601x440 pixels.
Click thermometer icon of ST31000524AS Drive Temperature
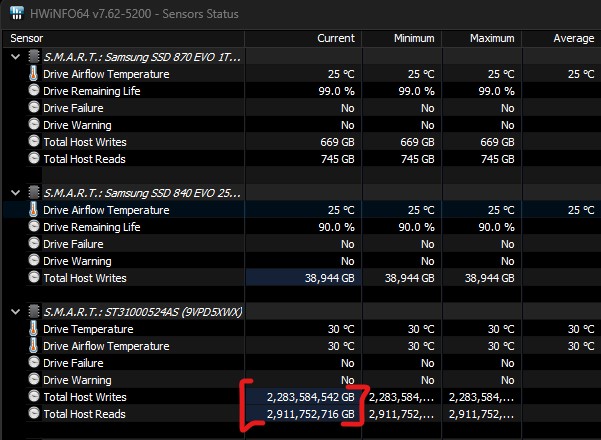pyautogui.click(x=34, y=328)
